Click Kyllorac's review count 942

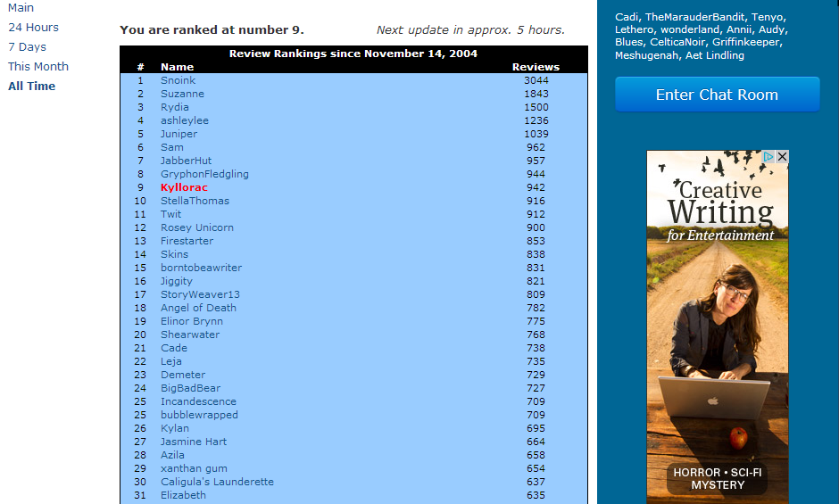(x=536, y=187)
